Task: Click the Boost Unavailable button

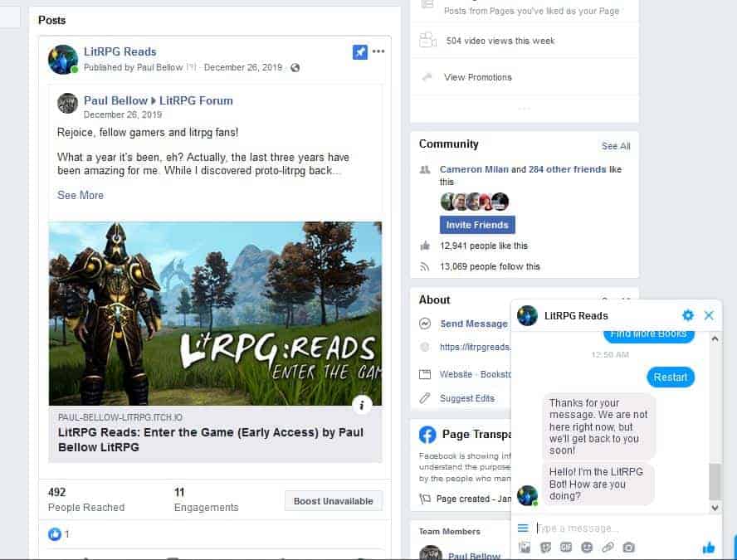Action: pyautogui.click(x=334, y=501)
